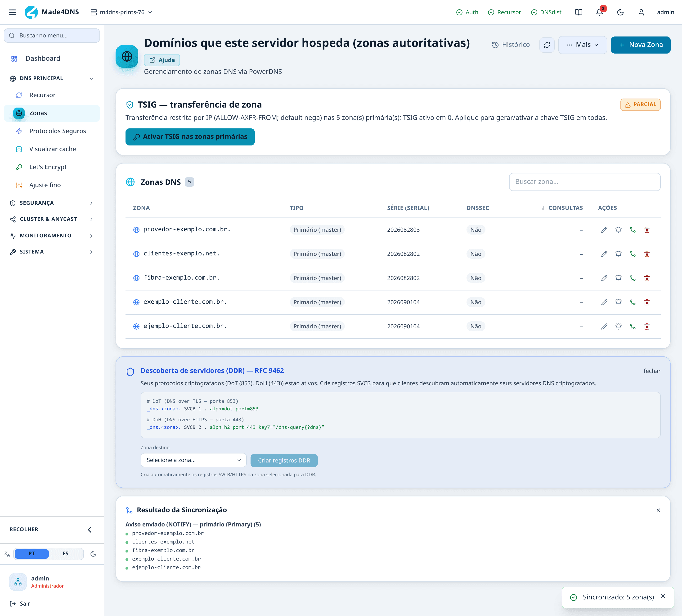The height and width of the screenshot is (616, 682).
Task: Open the documentation book icon
Action: 579,12
